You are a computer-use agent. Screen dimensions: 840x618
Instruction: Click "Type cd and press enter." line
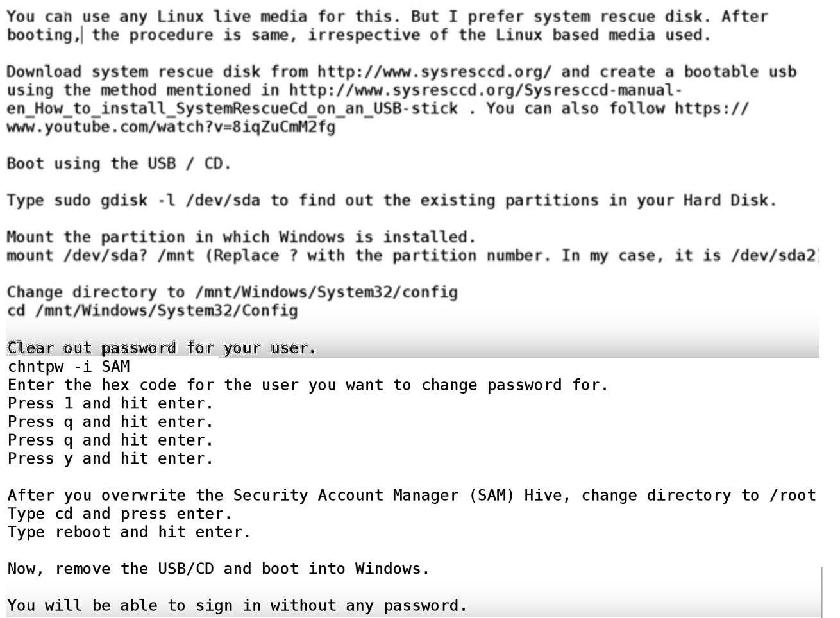pos(120,514)
